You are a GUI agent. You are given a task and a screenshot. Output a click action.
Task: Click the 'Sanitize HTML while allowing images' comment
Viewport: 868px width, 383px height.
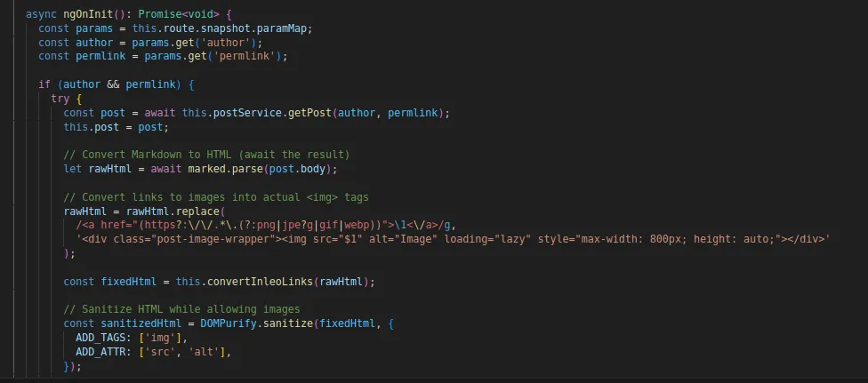[181, 309]
